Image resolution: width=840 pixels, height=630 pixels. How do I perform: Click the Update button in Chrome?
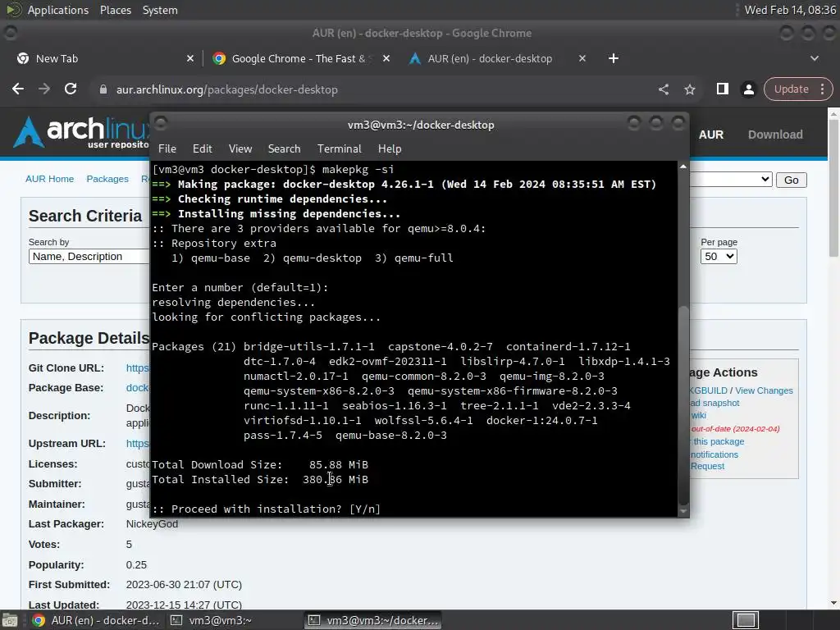pos(792,89)
